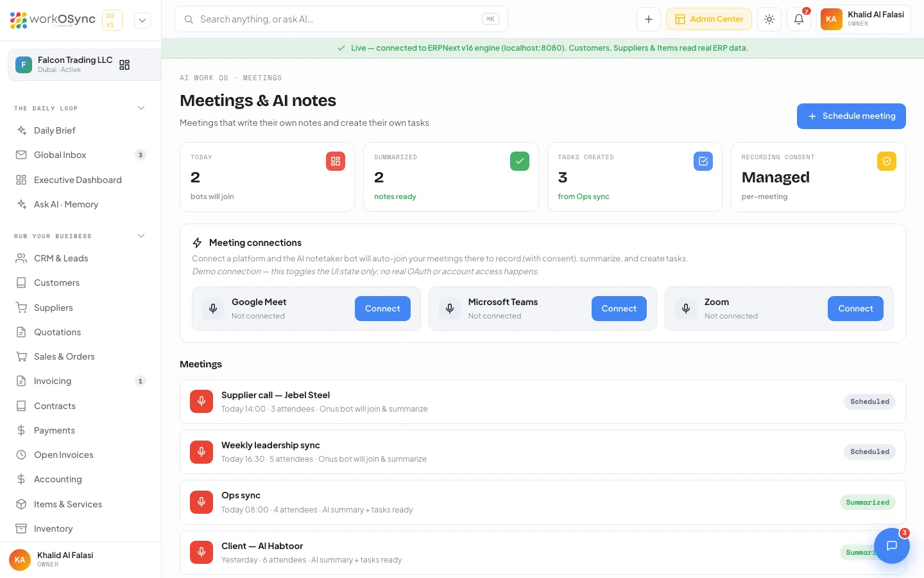Click the Suppliers cart icon

tap(21, 308)
